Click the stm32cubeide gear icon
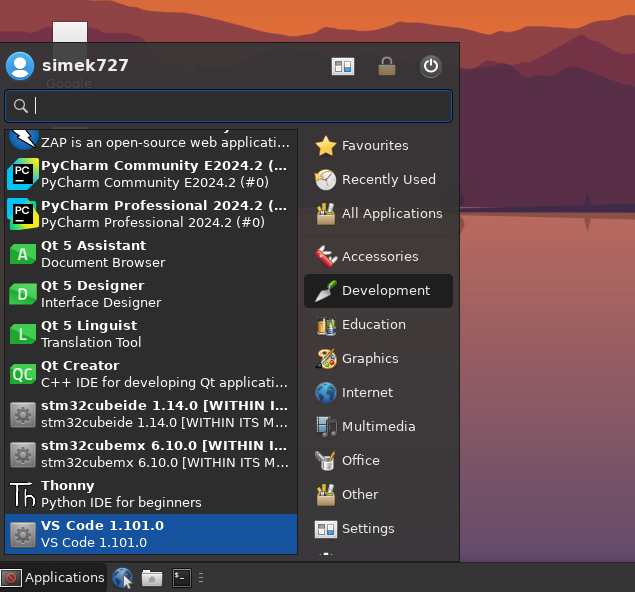This screenshot has height=592, width=635. (x=23, y=415)
